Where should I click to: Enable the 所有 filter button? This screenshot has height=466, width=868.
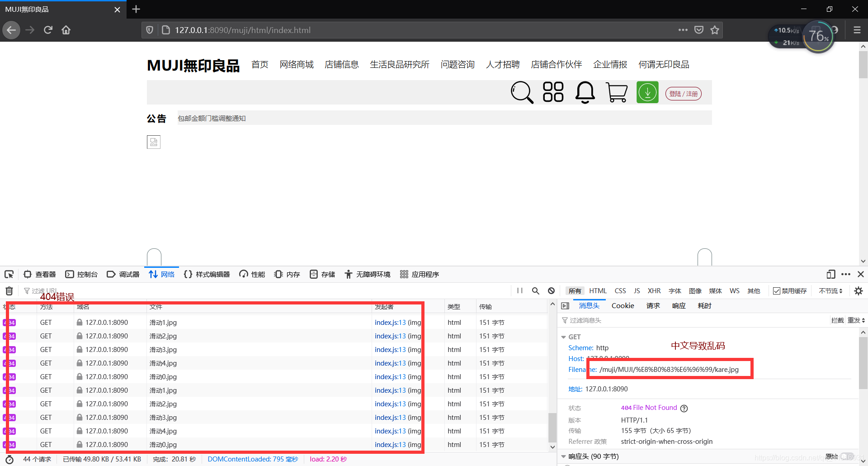pos(575,291)
